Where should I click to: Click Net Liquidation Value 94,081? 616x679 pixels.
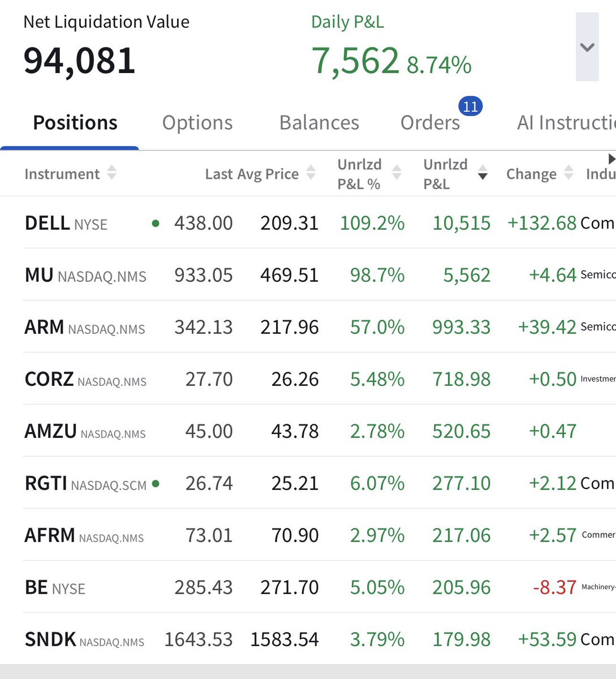[80, 61]
